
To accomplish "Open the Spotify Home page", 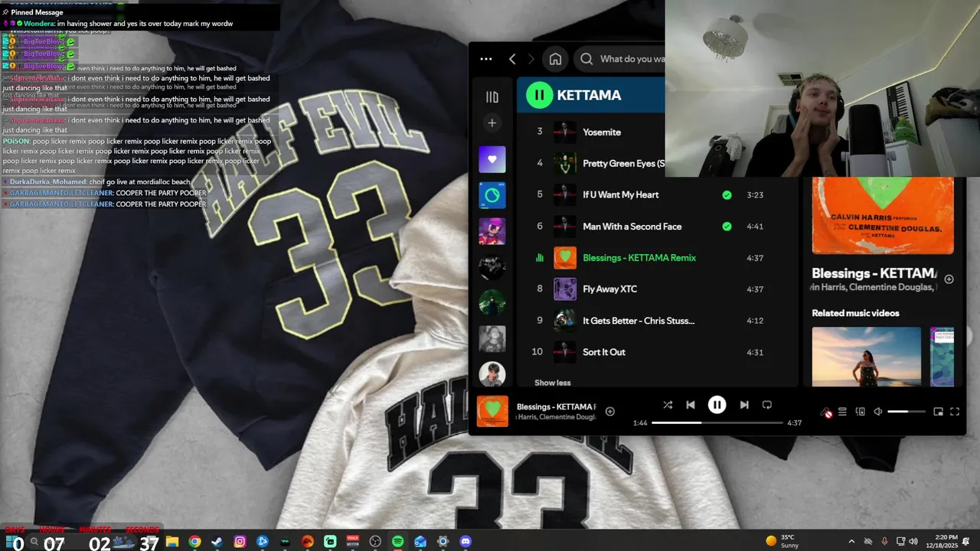I will tap(556, 59).
